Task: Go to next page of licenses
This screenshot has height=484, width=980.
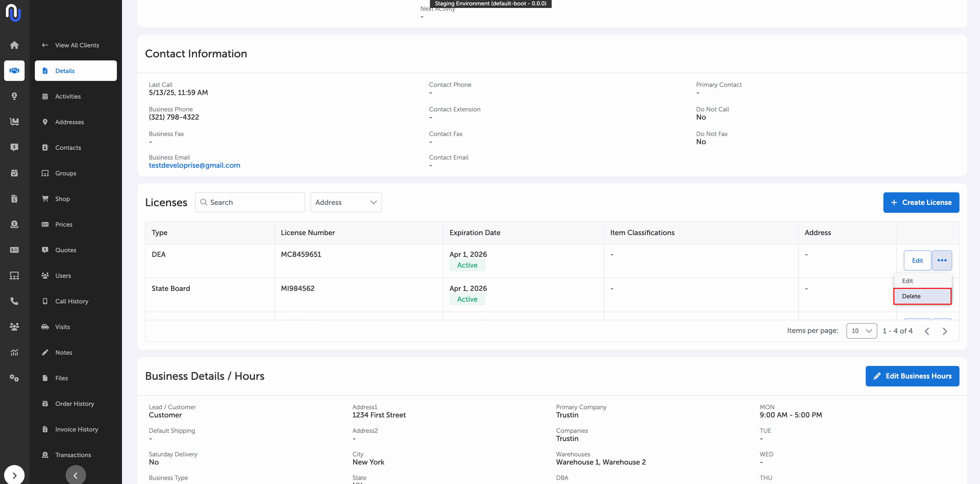Action: 945,331
